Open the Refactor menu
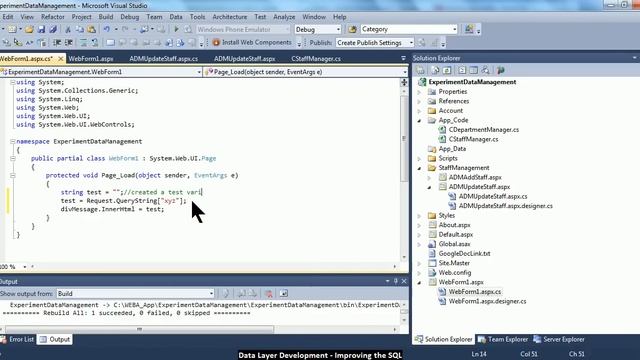This screenshot has height=360, width=640. [53, 17]
